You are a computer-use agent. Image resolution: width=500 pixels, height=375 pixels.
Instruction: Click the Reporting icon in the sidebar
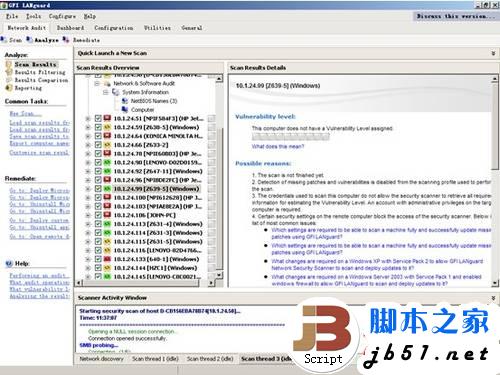pyautogui.click(x=9, y=88)
